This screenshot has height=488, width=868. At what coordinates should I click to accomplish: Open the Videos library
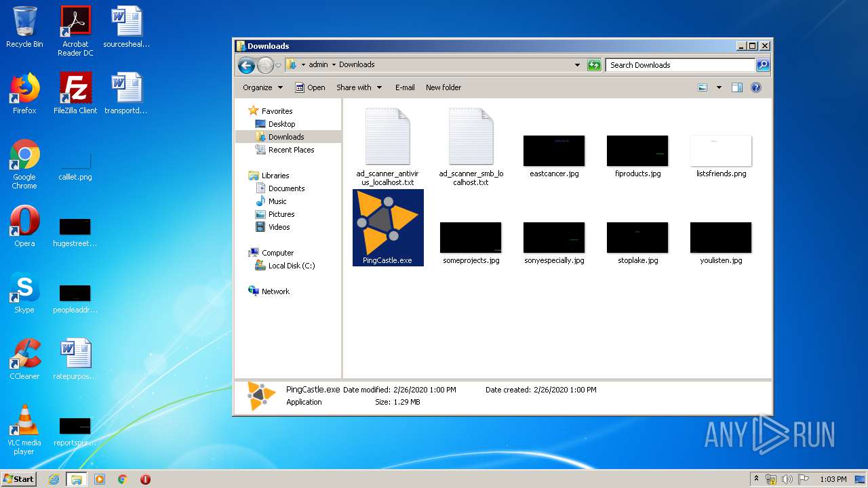pyautogui.click(x=279, y=227)
